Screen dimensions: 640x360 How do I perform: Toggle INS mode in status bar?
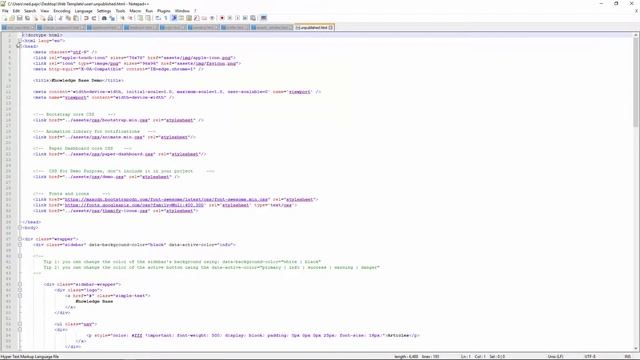[628, 357]
